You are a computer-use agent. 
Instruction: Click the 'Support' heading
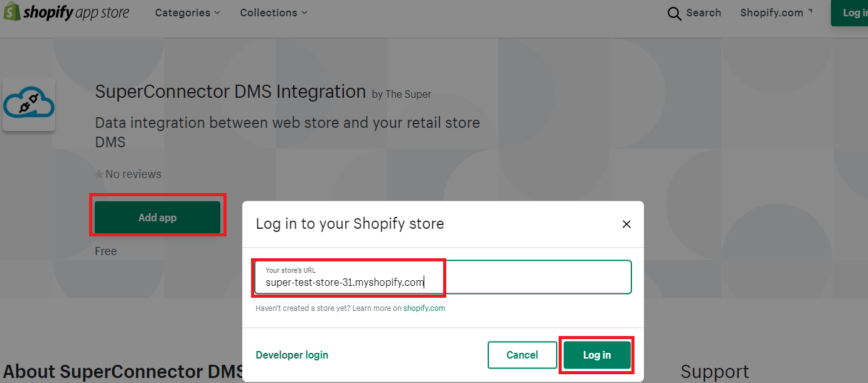[x=715, y=372]
